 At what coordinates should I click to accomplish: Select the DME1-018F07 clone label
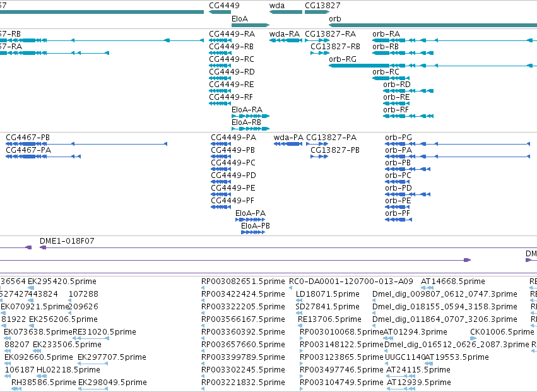tap(67, 241)
